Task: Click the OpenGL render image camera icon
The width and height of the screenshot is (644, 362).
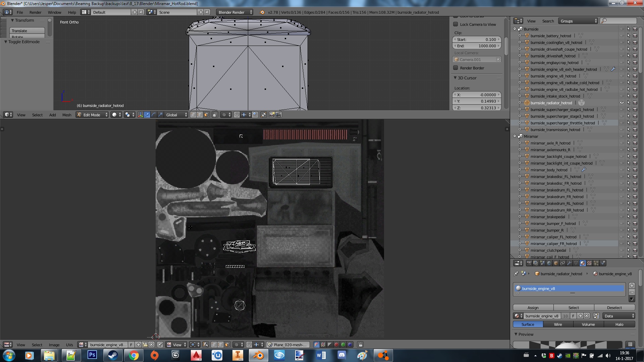Action: click(272, 115)
